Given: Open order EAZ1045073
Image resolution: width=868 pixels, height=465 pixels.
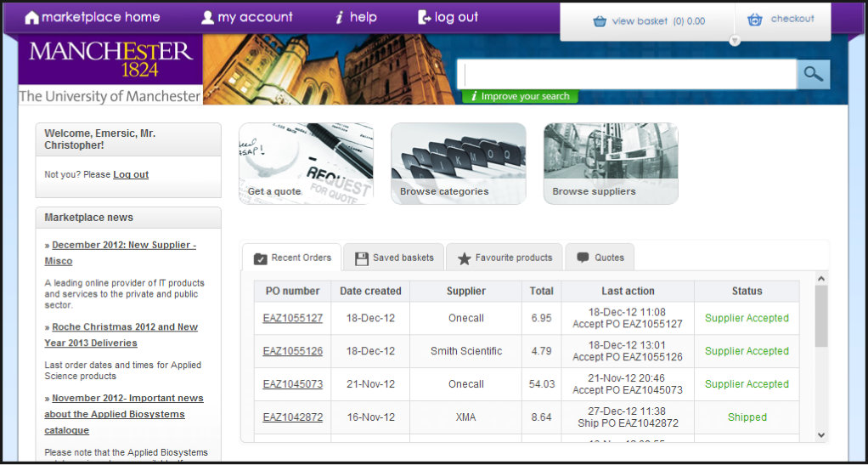Looking at the screenshot, I should tap(293, 384).
